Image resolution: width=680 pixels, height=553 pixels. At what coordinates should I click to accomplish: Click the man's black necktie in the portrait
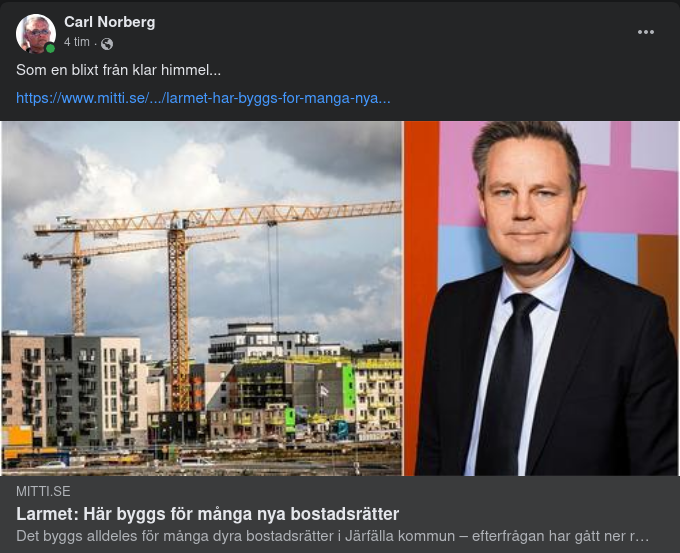click(x=507, y=384)
